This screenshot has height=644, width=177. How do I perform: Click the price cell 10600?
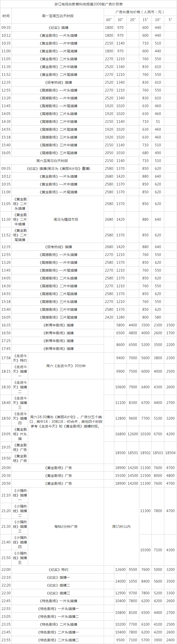[x=120, y=387]
